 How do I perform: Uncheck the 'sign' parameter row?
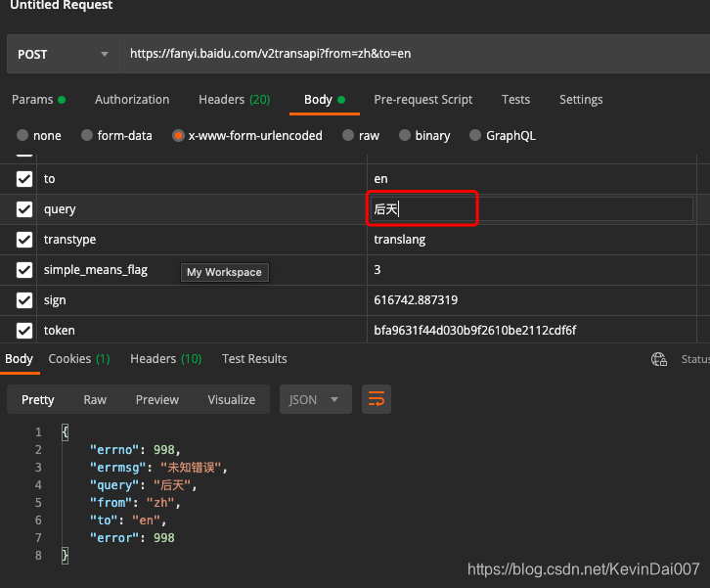[24, 300]
